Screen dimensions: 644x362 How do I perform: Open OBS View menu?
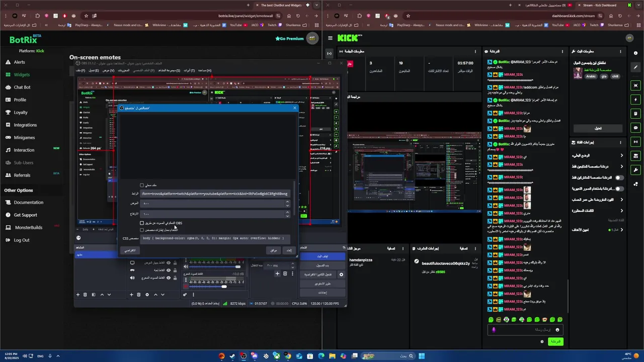click(x=109, y=70)
